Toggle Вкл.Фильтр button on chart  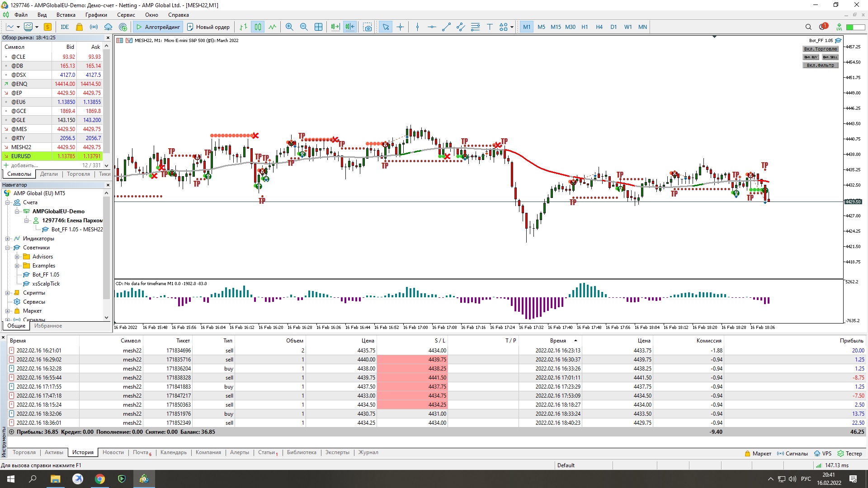[x=820, y=65]
